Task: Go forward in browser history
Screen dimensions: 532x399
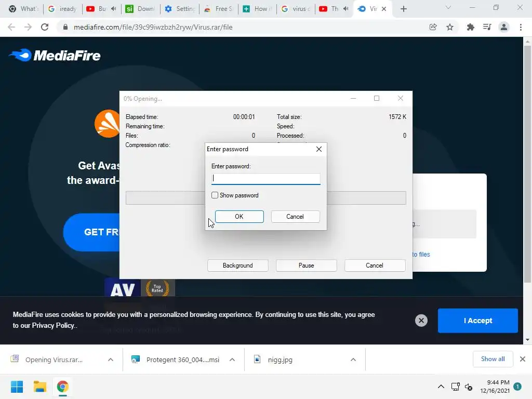Action: click(28, 27)
